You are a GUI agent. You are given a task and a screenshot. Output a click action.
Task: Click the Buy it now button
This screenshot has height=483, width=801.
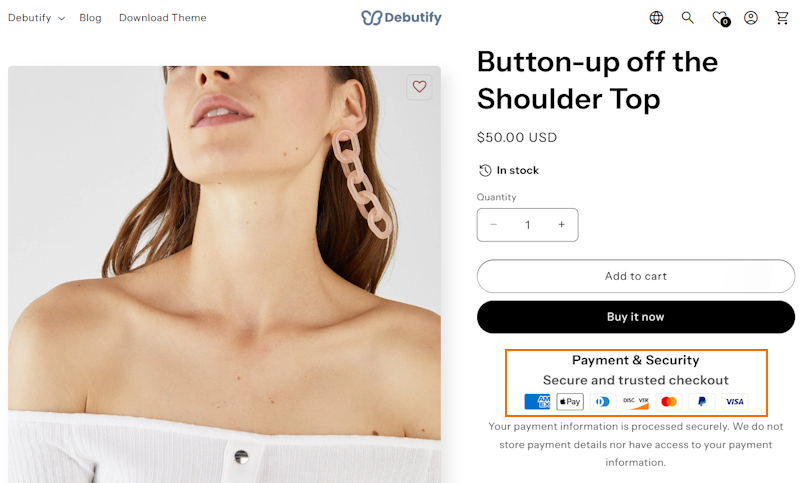[635, 317]
